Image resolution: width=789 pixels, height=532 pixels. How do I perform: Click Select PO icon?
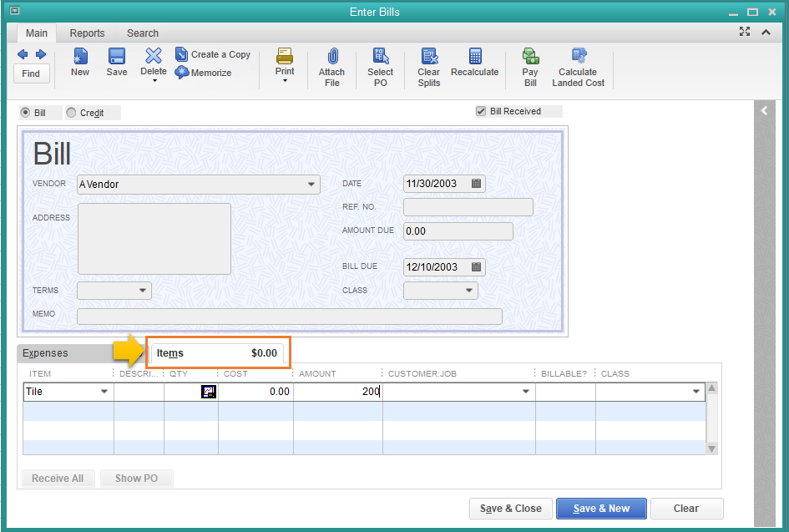(x=381, y=56)
